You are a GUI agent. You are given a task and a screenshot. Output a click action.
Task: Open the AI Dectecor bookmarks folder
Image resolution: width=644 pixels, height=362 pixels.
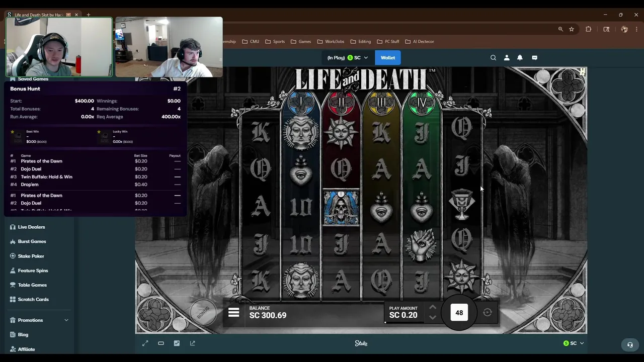[x=420, y=42]
